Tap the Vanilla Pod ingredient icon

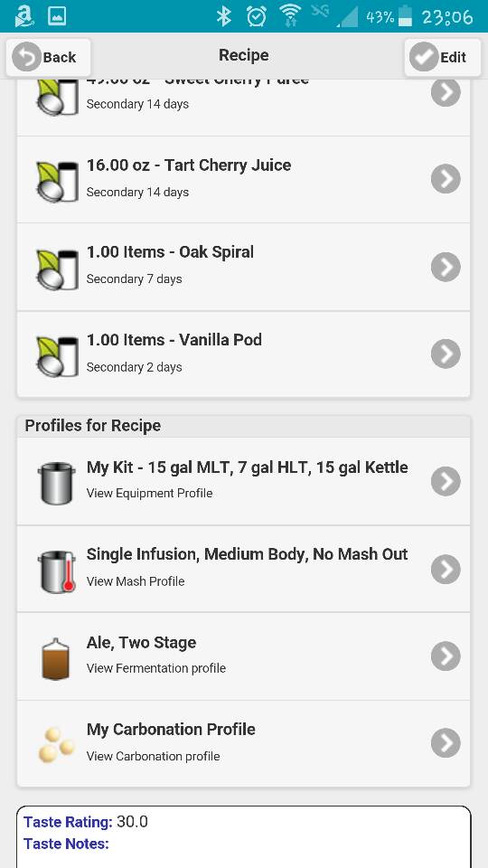tap(58, 356)
